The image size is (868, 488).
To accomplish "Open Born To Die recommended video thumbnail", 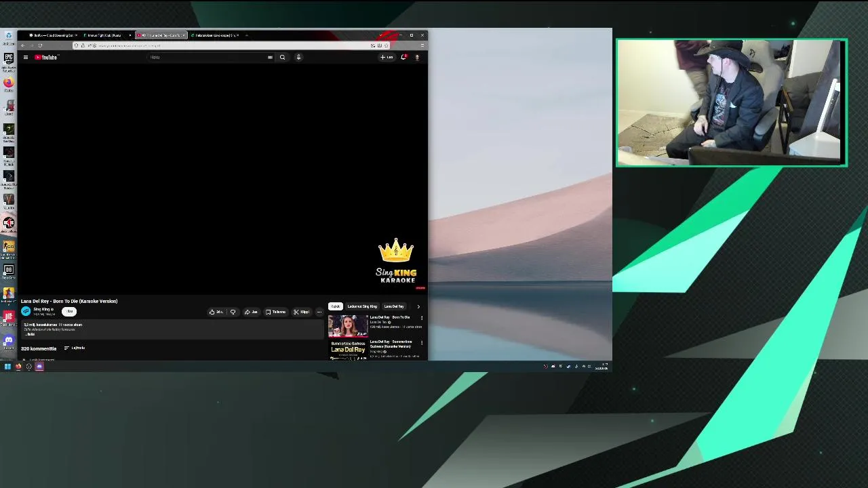I will point(348,326).
